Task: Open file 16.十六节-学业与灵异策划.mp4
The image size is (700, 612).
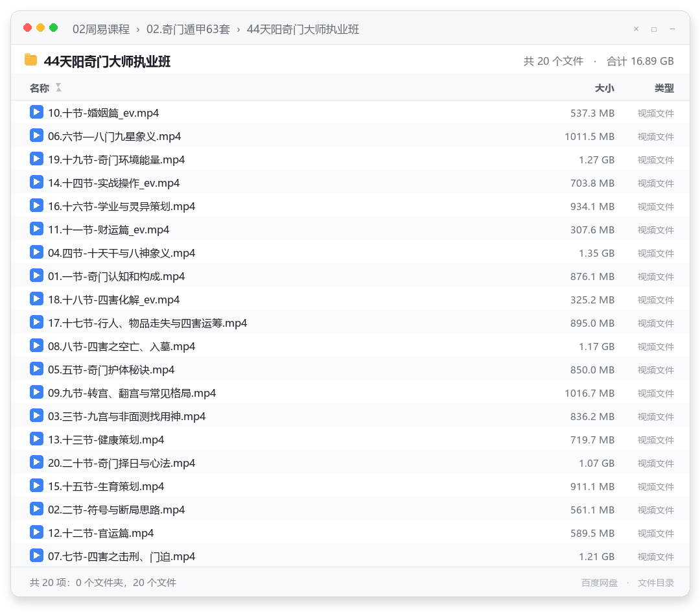Action: pyautogui.click(x=121, y=206)
